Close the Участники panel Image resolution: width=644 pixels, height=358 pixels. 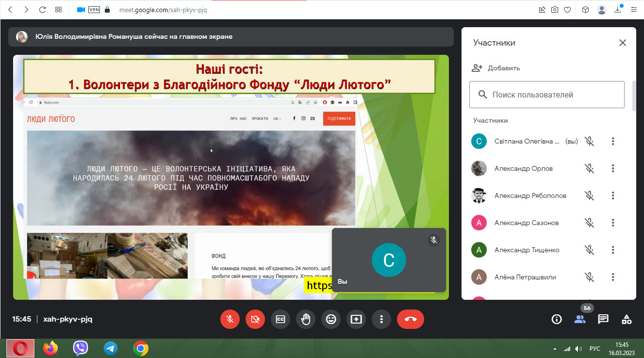pos(623,43)
